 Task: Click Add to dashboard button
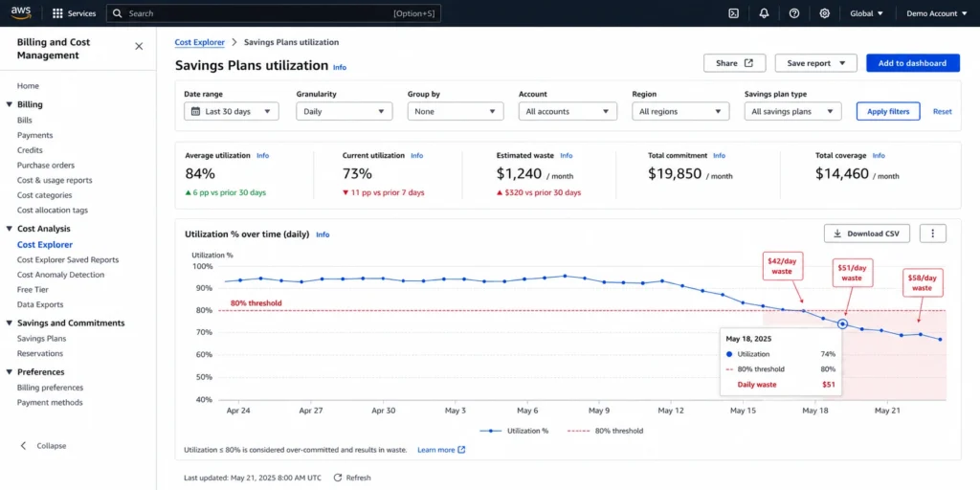(x=912, y=63)
